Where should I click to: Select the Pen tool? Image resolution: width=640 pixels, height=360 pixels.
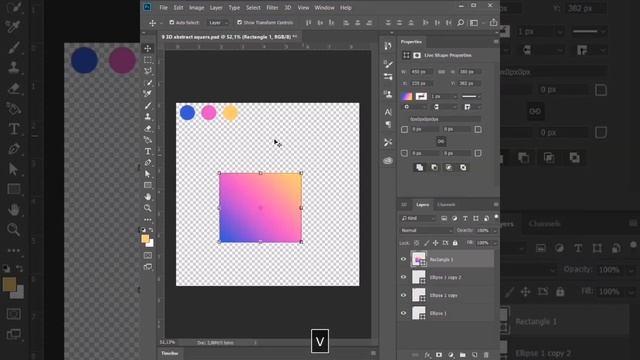coord(148,162)
